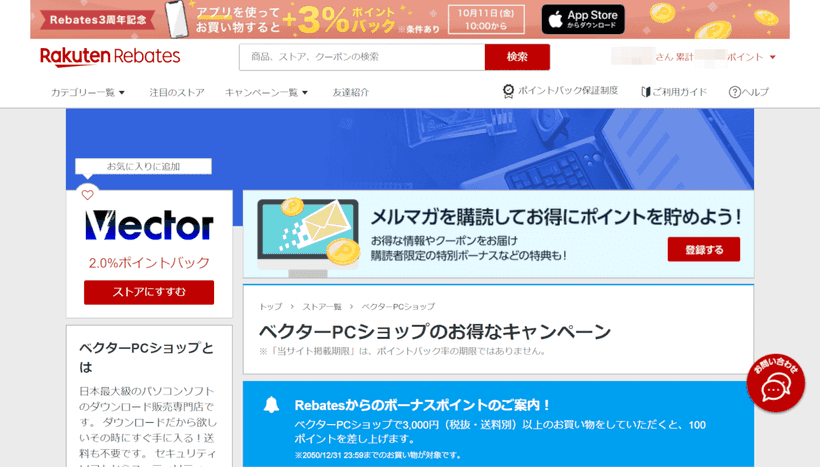The image size is (820, 467).
Task: Click the Vector store logo
Action: click(x=149, y=225)
